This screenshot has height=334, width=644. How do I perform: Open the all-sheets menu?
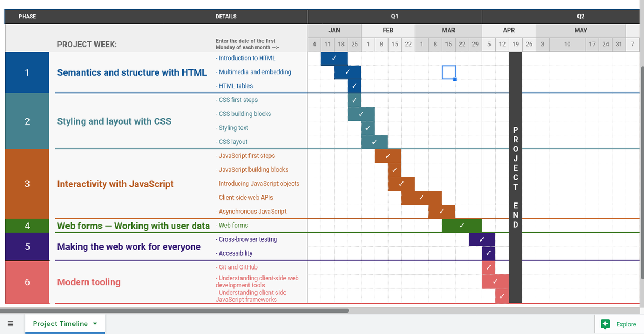coord(11,324)
